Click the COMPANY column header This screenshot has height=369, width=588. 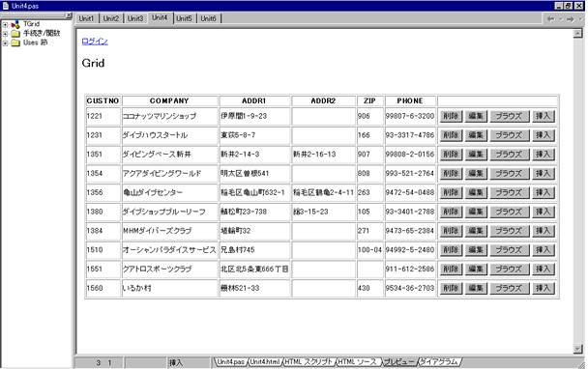[x=169, y=100]
